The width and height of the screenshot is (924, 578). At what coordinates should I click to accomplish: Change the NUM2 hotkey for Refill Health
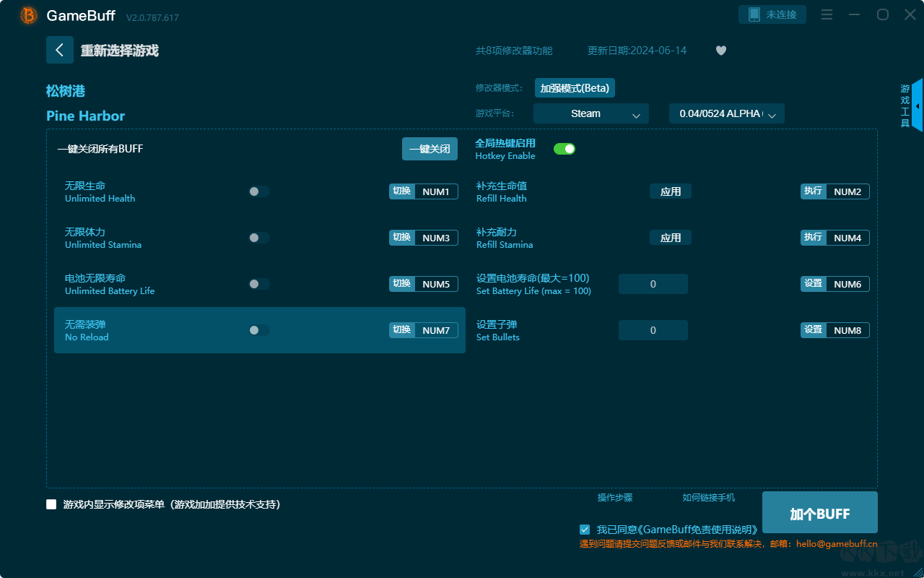point(847,191)
